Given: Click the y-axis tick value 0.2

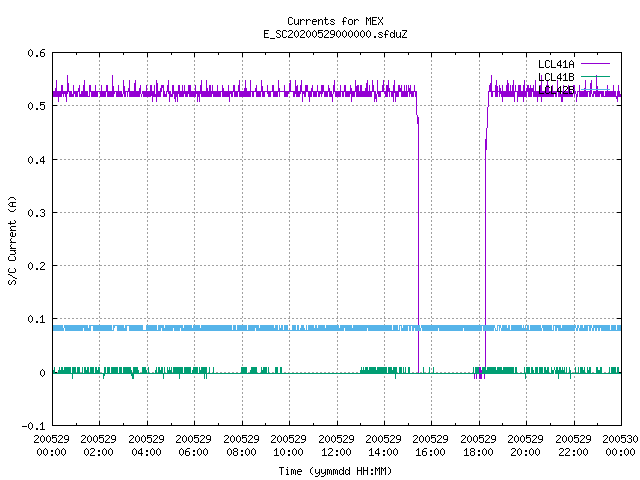Looking at the screenshot, I should [x=36, y=266].
